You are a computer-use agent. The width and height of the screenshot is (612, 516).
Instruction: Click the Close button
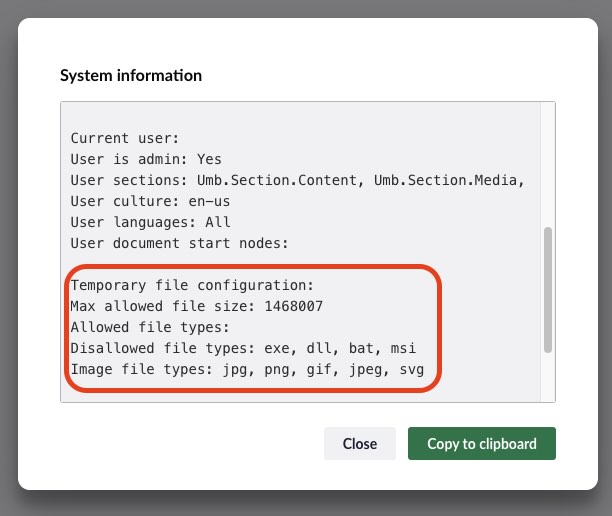pyautogui.click(x=359, y=444)
